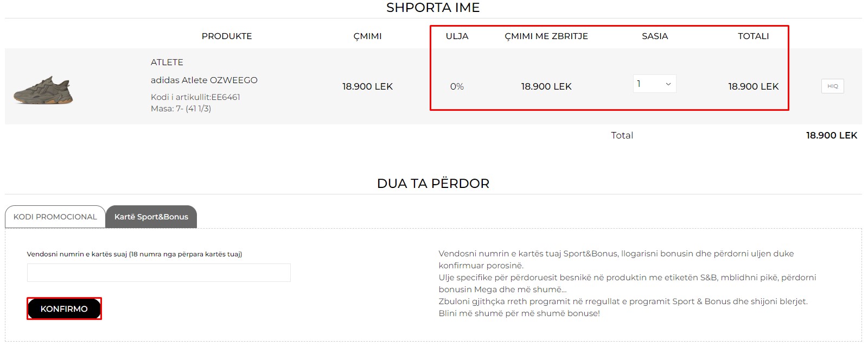The image size is (868, 346).
Task: Click the article code EE6461 text
Action: [195, 97]
